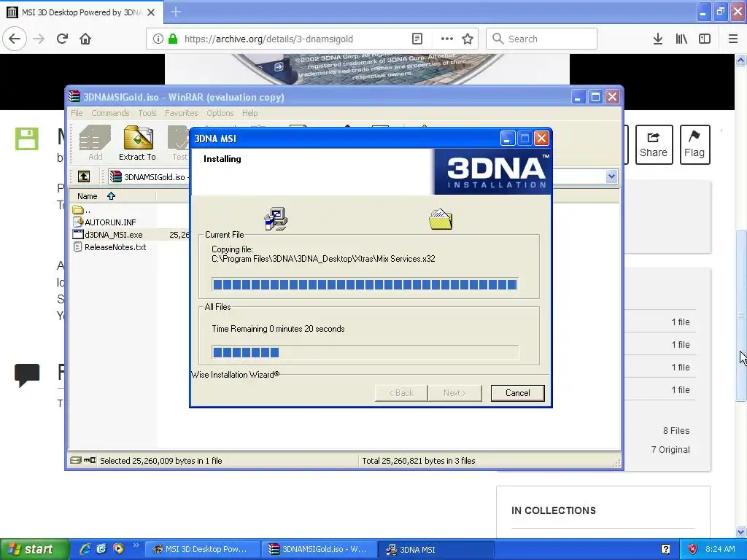Click the 7 Original link

click(x=670, y=449)
